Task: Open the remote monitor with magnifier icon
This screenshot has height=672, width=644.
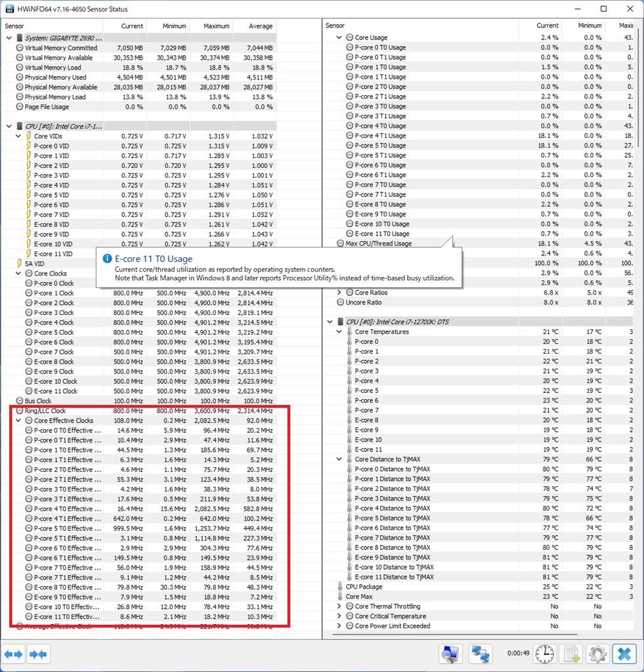Action: (x=450, y=654)
